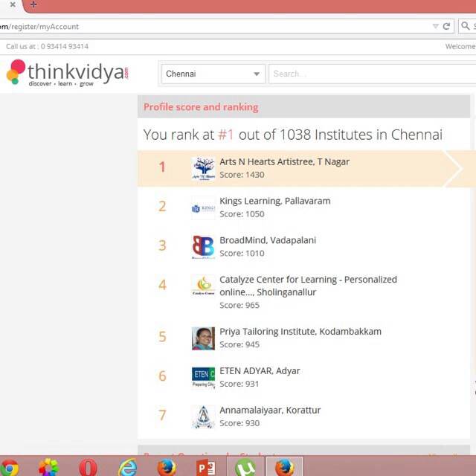Open Priya Tailoring Institute photo thumbnail
This screenshot has height=476, width=476.
point(203,338)
